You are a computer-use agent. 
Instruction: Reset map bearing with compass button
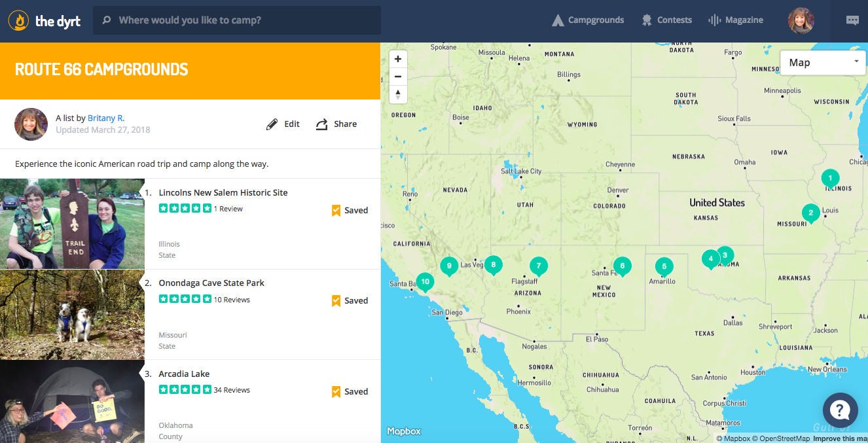[x=398, y=94]
